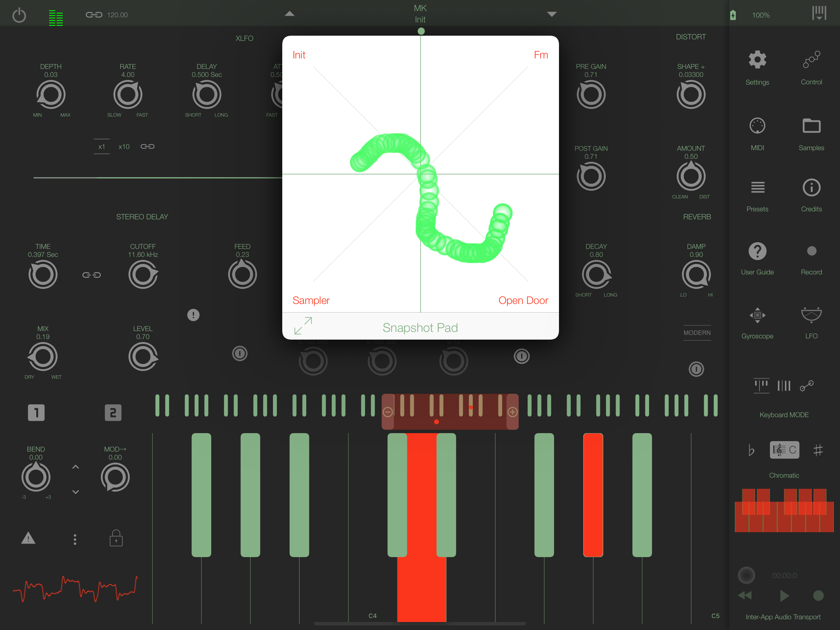The image size is (840, 630).
Task: Toggle stereo delay power button
Action: (x=240, y=354)
